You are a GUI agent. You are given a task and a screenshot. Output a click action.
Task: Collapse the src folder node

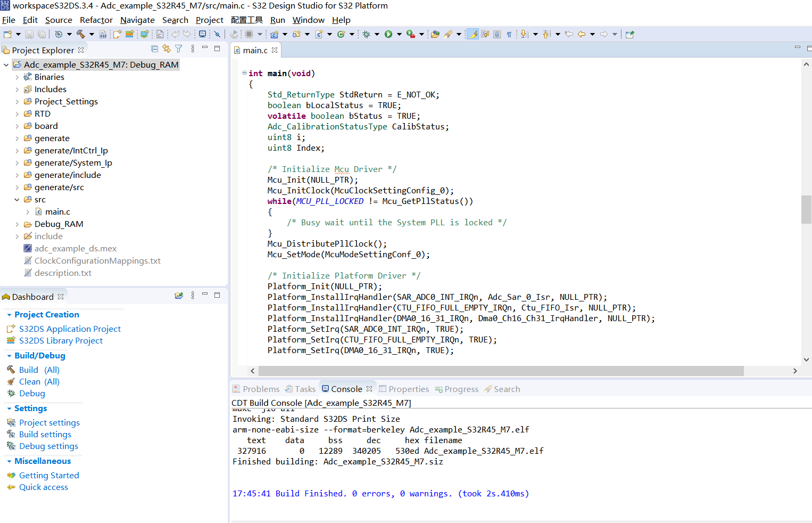[x=17, y=200]
